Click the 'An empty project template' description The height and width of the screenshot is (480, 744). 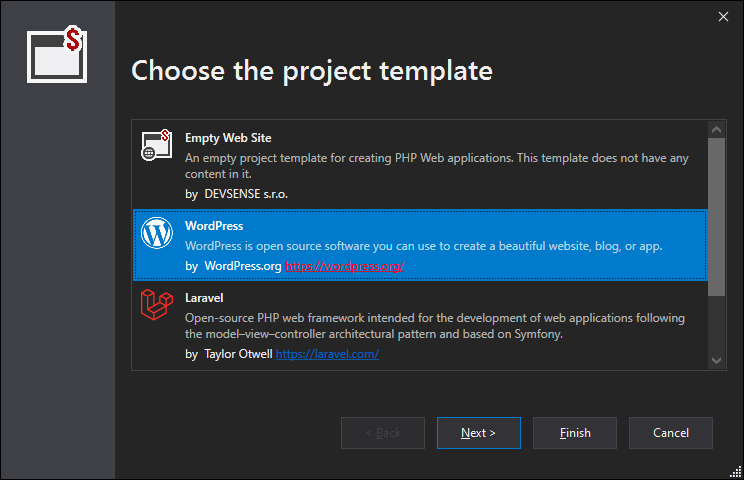pos(437,166)
